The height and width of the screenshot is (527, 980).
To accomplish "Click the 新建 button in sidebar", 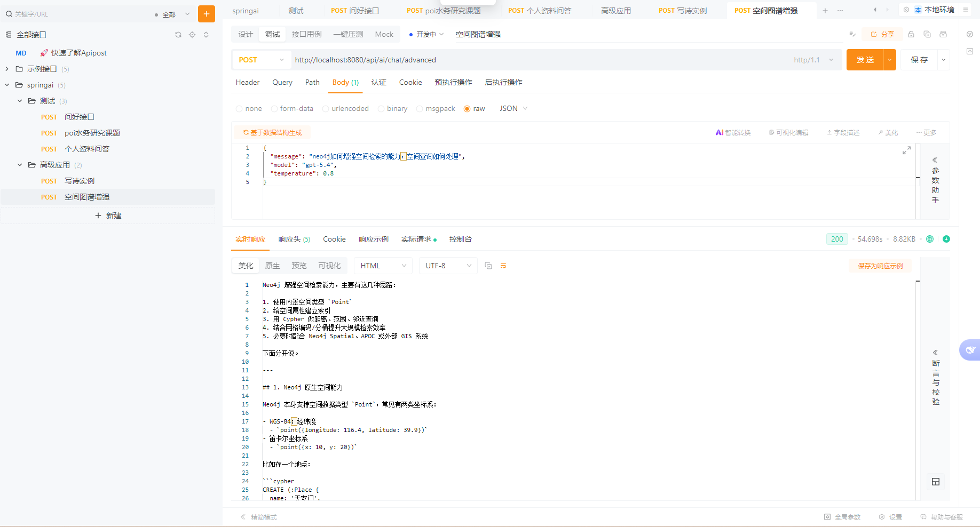I will point(108,215).
